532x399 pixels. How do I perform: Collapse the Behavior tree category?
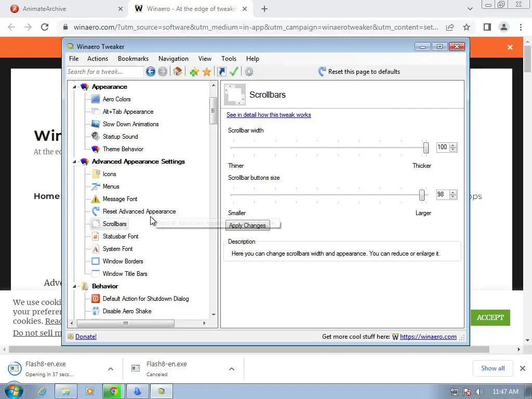(74, 286)
